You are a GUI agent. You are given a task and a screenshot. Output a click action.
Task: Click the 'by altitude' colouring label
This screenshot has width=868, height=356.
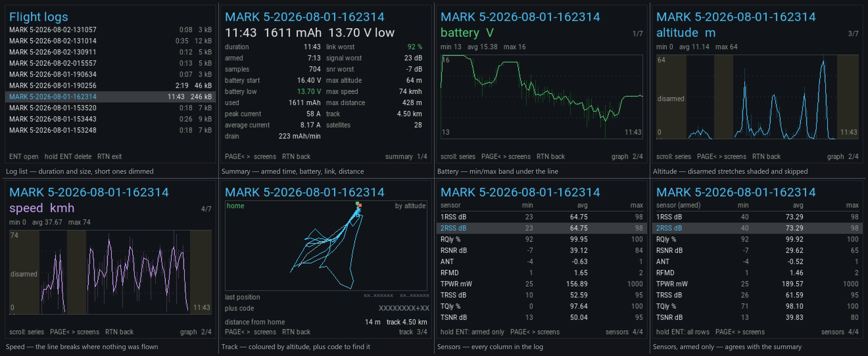(410, 206)
